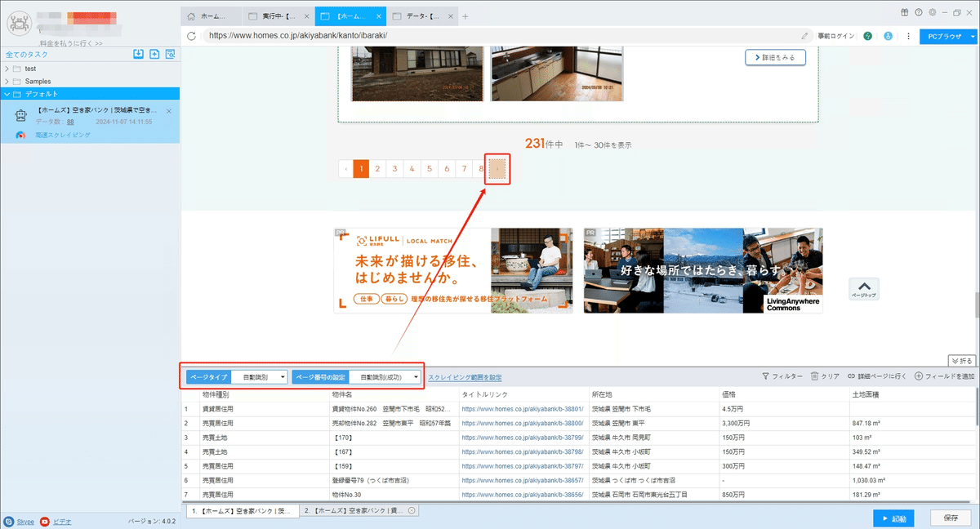Open the ページタイプ dropdown

point(260,377)
